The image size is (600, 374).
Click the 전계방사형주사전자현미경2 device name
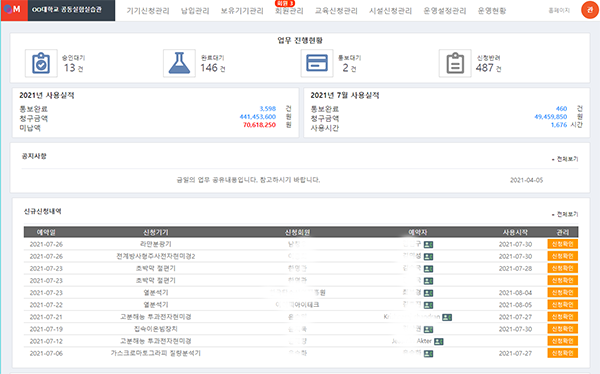pos(156,256)
